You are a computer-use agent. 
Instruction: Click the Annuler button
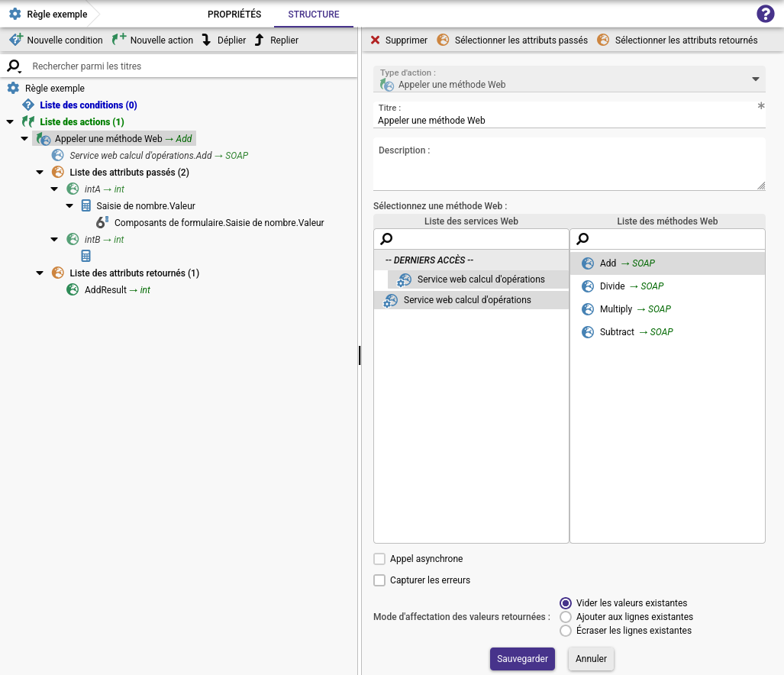[591, 659]
